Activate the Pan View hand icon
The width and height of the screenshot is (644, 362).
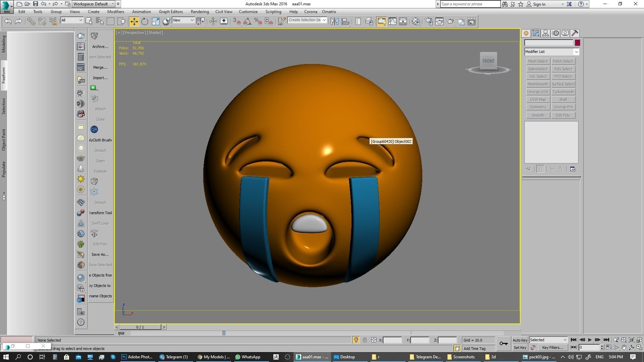tap(624, 348)
